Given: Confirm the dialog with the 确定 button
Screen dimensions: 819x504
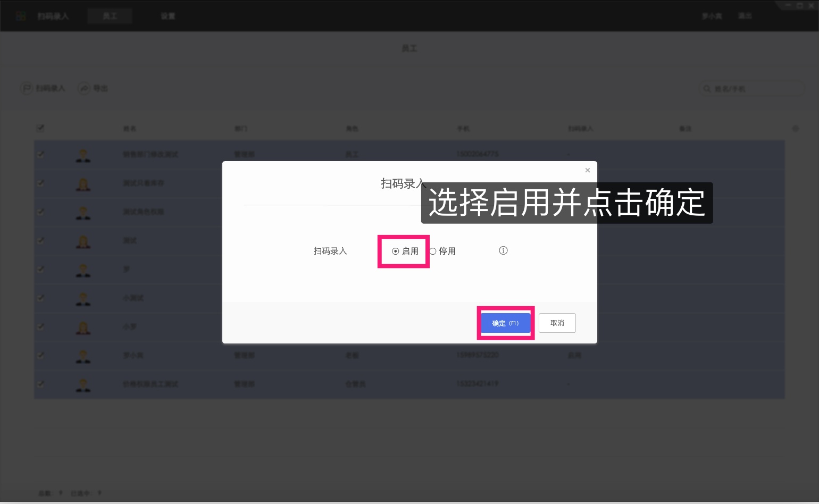Looking at the screenshot, I should 505,323.
